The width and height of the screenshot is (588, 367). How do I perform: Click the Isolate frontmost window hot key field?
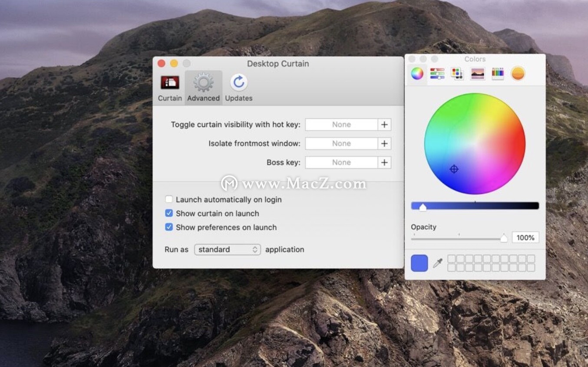click(341, 143)
